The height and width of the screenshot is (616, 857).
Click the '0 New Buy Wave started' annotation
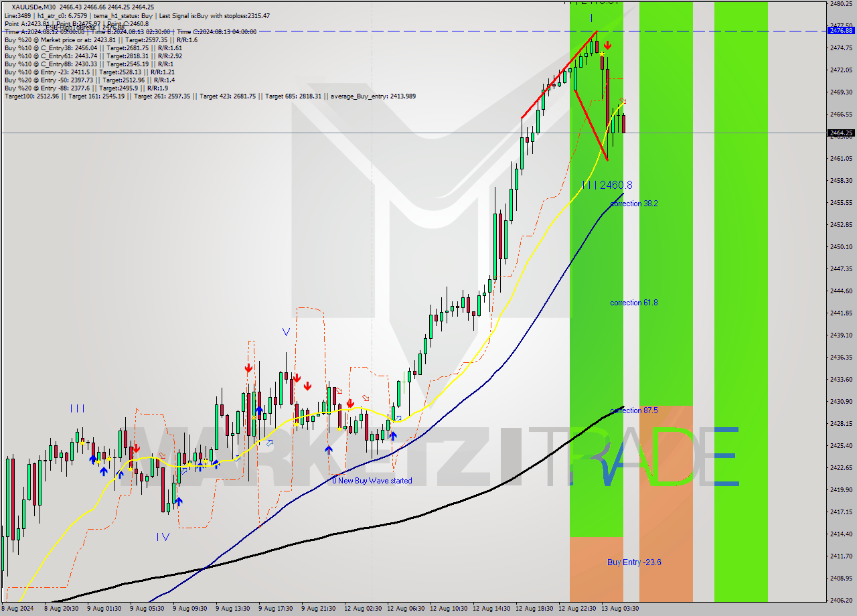[x=372, y=481]
